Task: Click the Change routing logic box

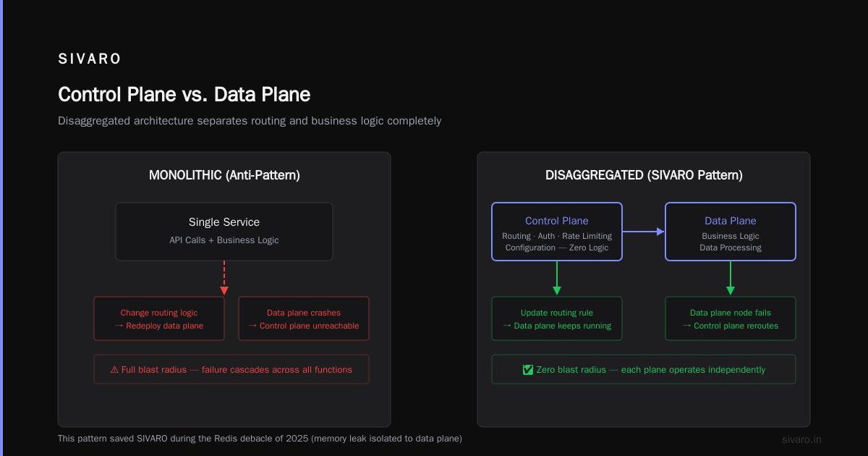Action: pos(159,318)
